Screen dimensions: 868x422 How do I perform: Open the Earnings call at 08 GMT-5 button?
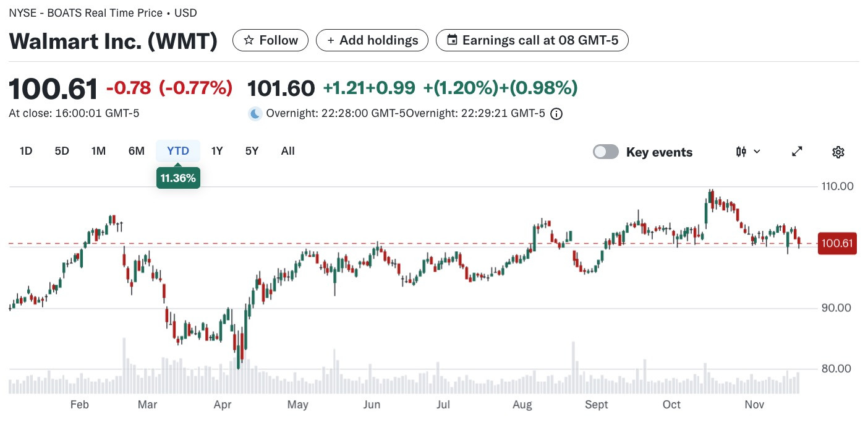click(532, 40)
